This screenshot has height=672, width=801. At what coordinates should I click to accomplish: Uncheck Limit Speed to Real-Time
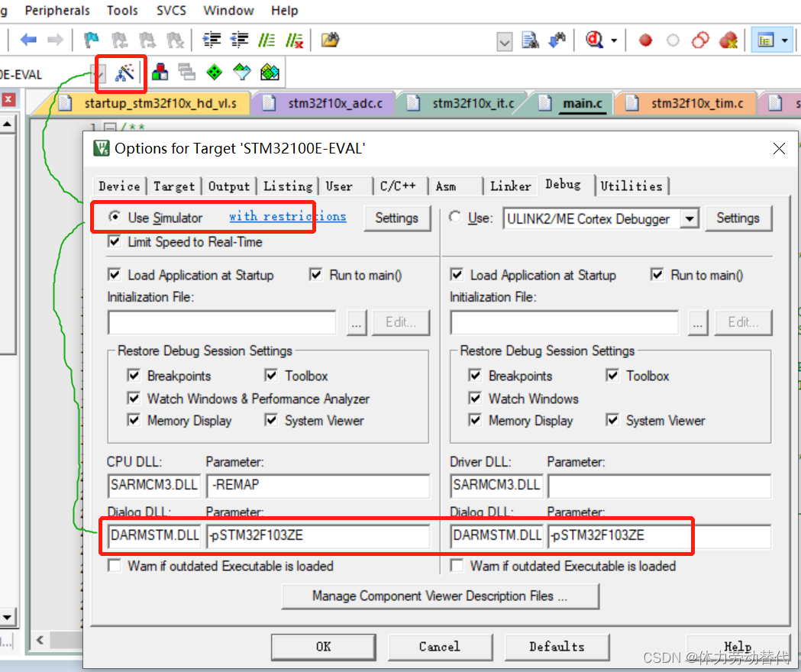(x=115, y=241)
